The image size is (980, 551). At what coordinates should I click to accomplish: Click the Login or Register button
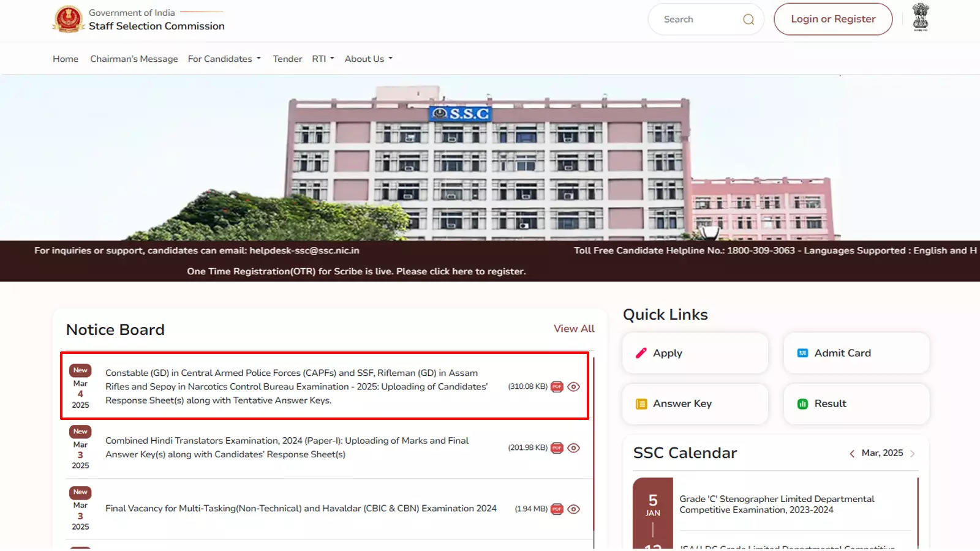pos(833,18)
